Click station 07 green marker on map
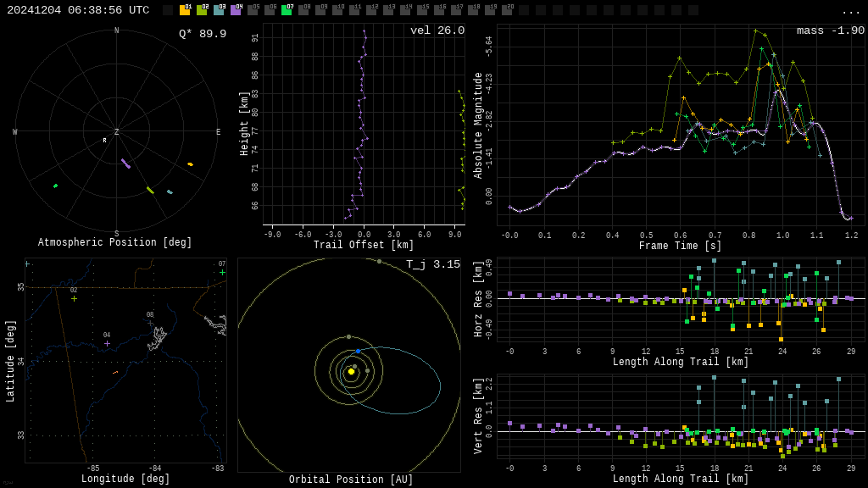This screenshot has height=488, width=868. pos(222,272)
